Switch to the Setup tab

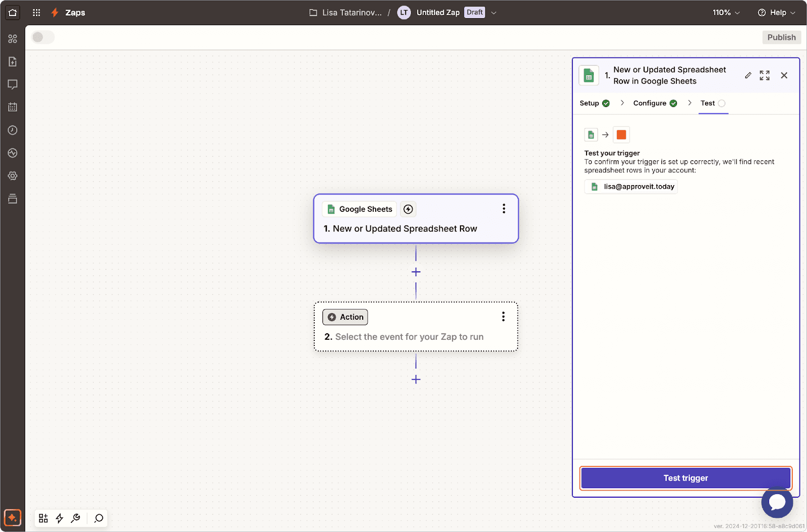(x=595, y=103)
